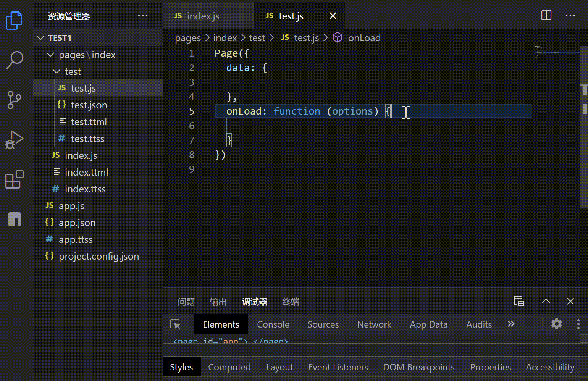
Task: Open the Sources DevTools tab
Action: coord(323,324)
